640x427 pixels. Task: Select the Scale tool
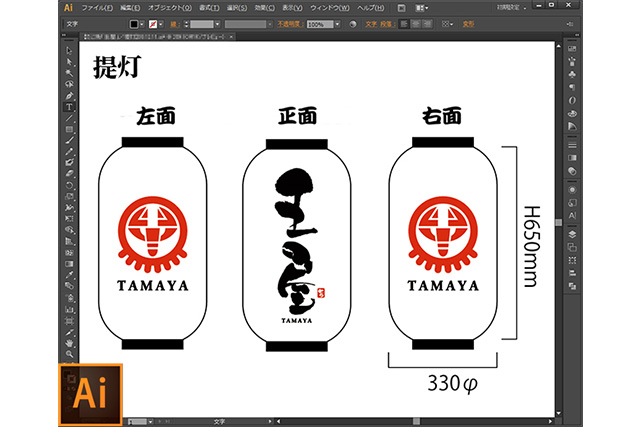click(x=69, y=196)
